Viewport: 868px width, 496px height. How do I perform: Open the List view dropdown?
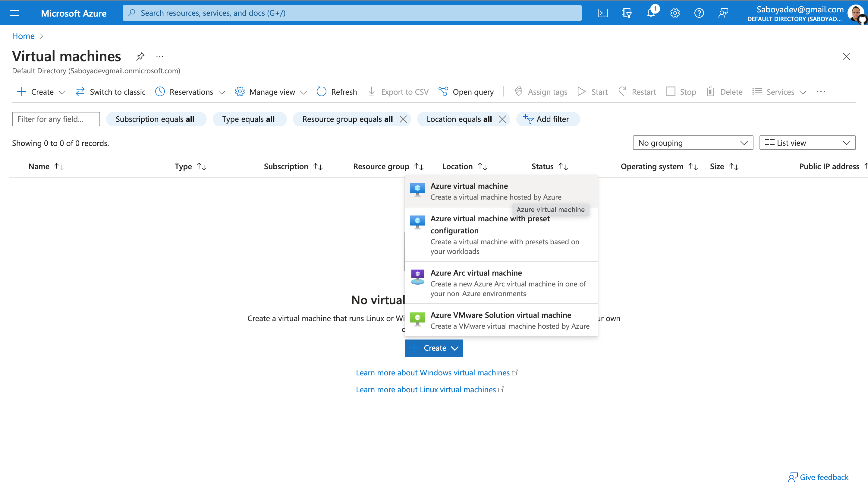(807, 143)
